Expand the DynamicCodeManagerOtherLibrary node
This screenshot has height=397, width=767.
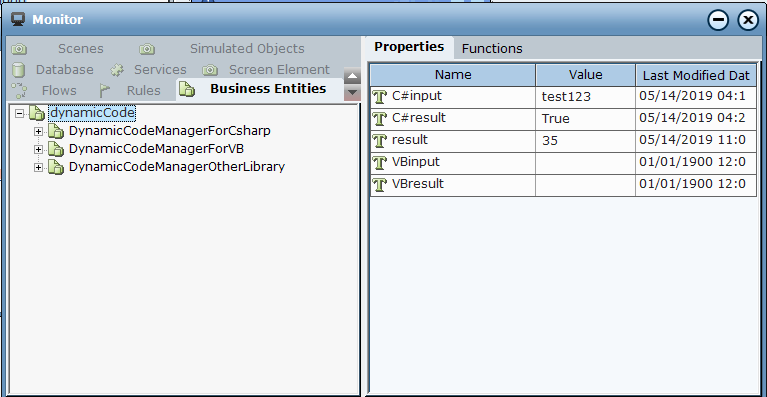click(x=38, y=168)
